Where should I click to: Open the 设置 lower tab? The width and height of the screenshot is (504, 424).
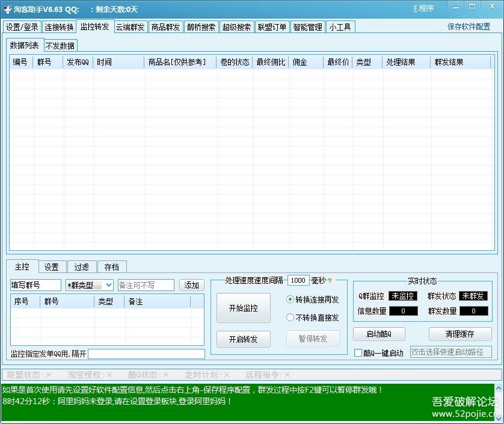pyautogui.click(x=52, y=267)
